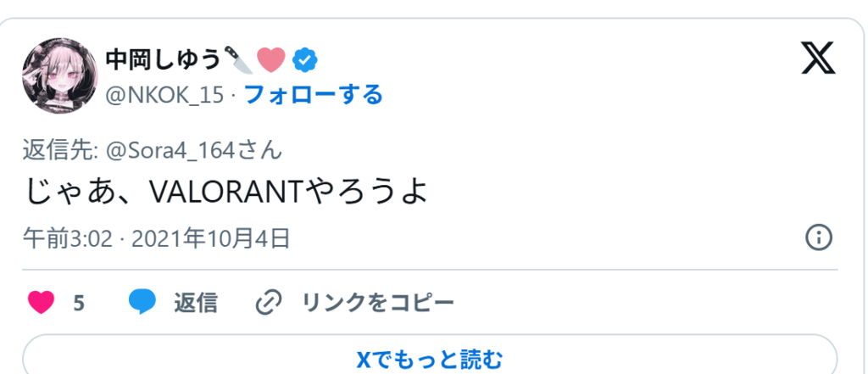Image resolution: width=868 pixels, height=374 pixels.
Task: Open the 午前3:02 2021年10月4日 timestamp
Action: coord(157,239)
